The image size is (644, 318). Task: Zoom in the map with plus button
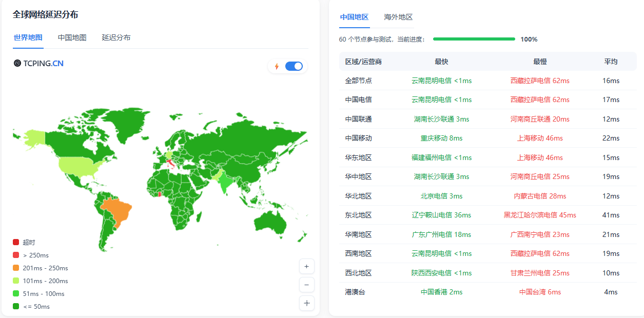click(306, 266)
